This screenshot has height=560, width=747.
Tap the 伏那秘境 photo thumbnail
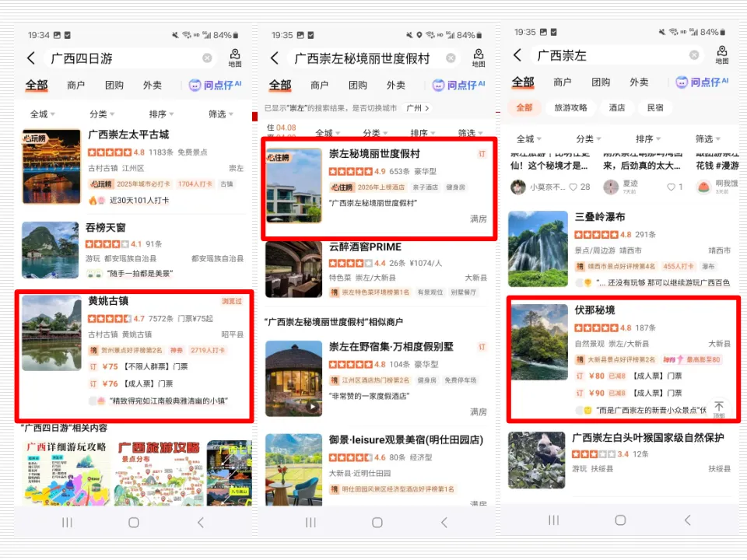(539, 342)
